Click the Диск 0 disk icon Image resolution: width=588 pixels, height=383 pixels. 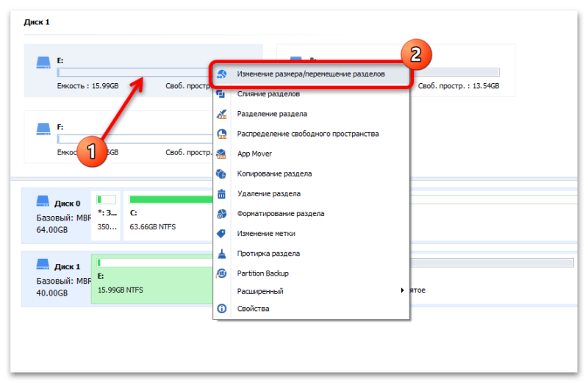[x=43, y=201]
